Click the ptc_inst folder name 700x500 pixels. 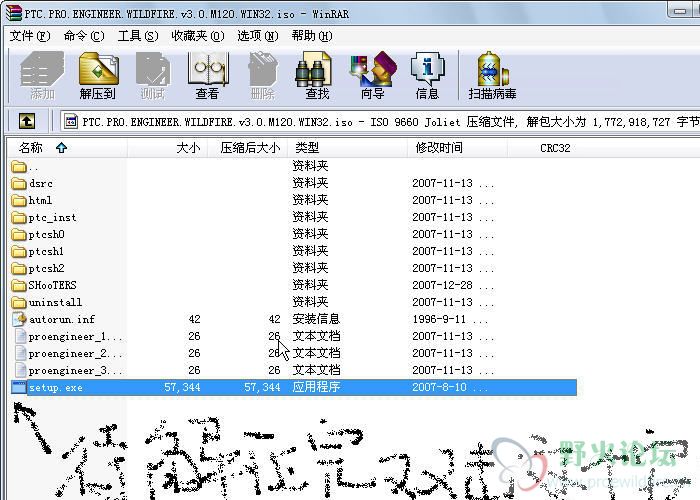(52, 218)
